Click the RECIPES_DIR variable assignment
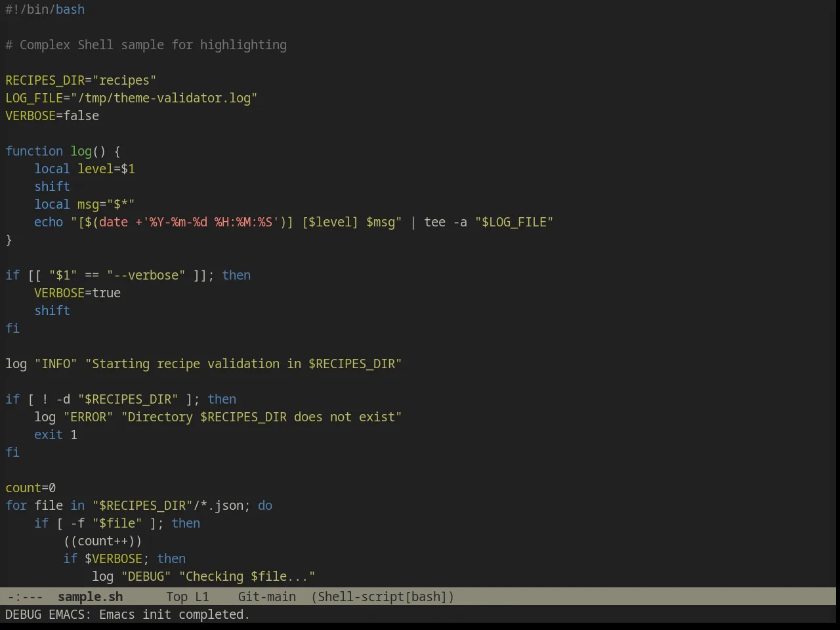The height and width of the screenshot is (630, 840). tap(81, 80)
